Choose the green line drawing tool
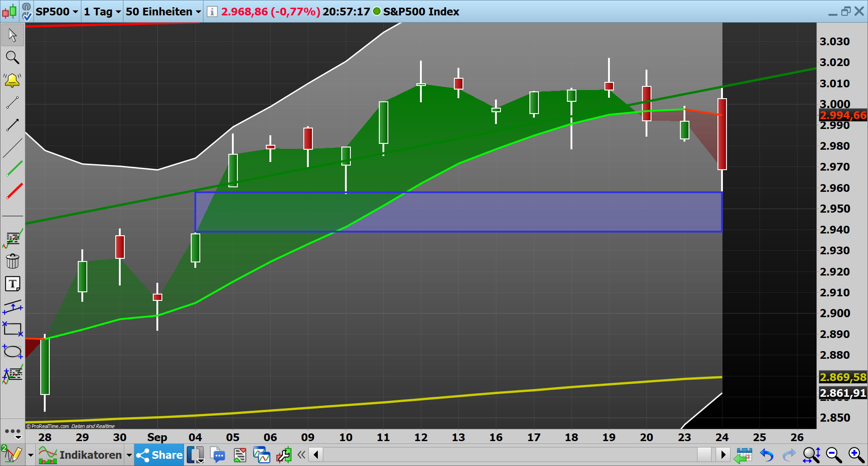868x466 pixels. (14, 169)
